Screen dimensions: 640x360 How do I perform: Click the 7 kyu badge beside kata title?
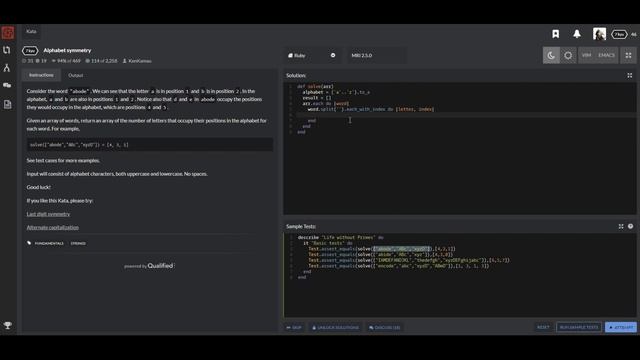30,51
